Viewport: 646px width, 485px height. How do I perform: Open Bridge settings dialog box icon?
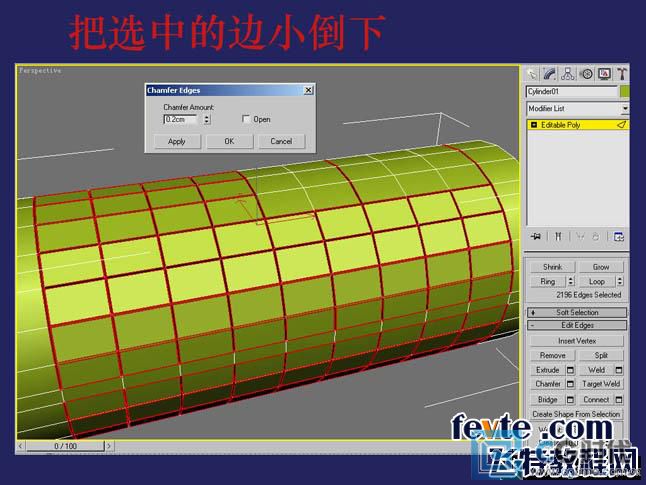[571, 400]
